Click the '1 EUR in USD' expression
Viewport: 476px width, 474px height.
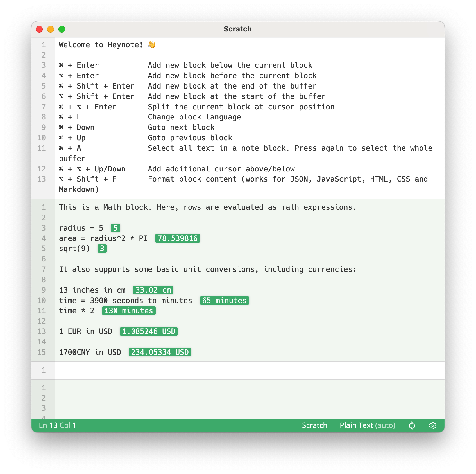click(85, 331)
